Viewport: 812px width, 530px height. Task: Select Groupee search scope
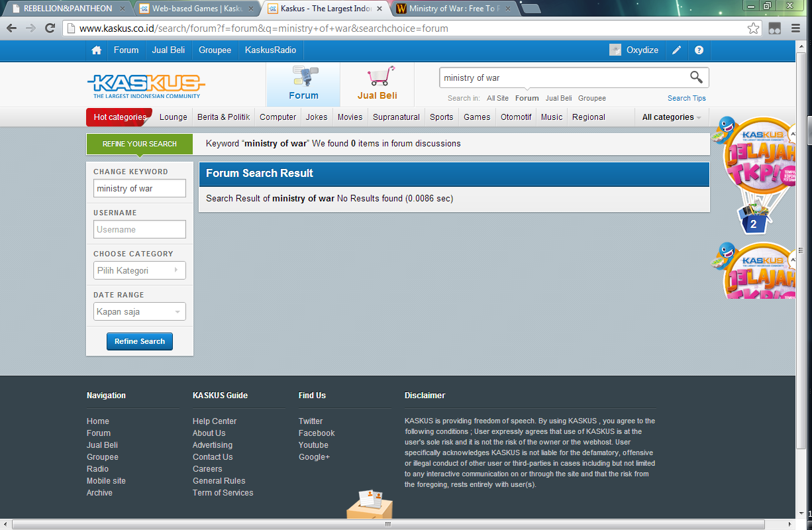click(592, 98)
